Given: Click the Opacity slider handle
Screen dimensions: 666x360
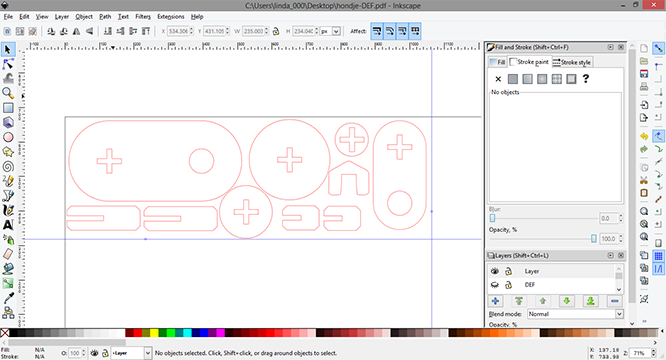Looking at the screenshot, I should [x=594, y=239].
